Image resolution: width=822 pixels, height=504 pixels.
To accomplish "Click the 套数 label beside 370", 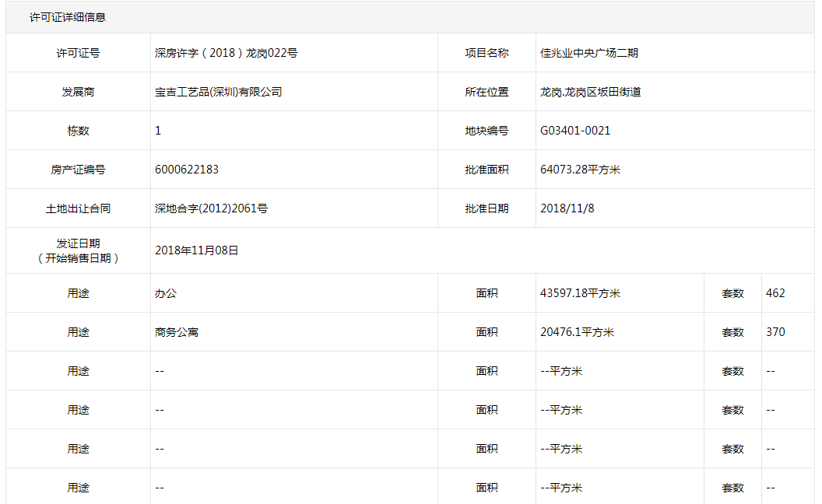I will pos(733,332).
